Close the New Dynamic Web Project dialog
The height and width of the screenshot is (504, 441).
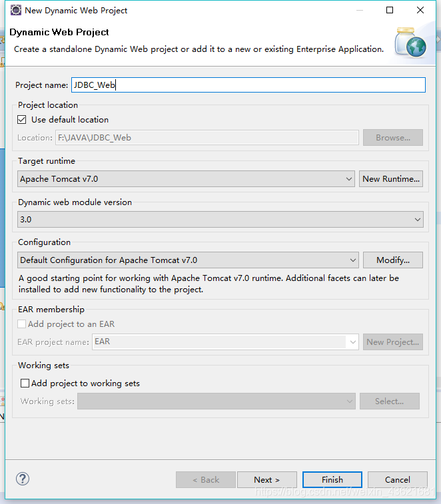tap(420, 10)
